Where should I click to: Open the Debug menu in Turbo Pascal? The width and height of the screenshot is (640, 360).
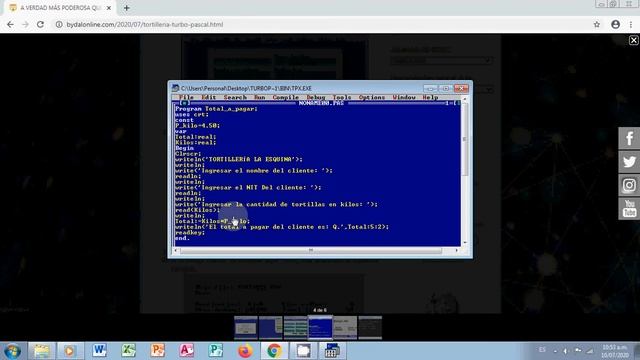(x=316, y=97)
